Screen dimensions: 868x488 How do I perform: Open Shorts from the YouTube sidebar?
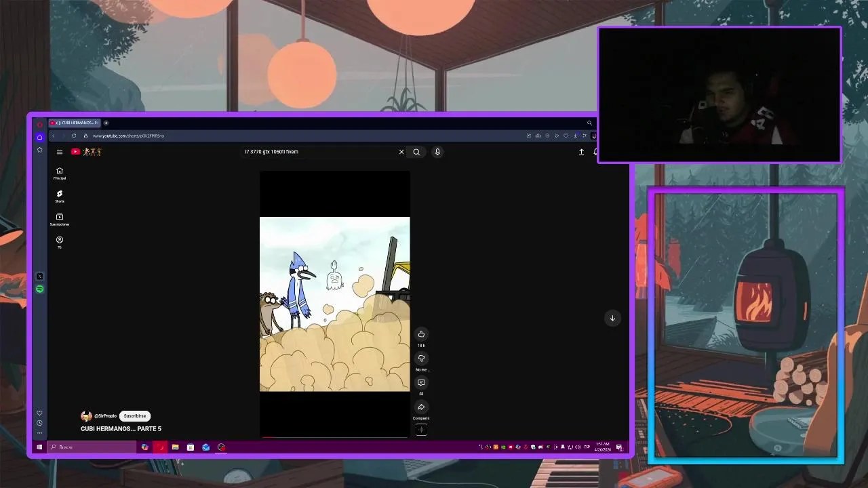click(x=60, y=197)
